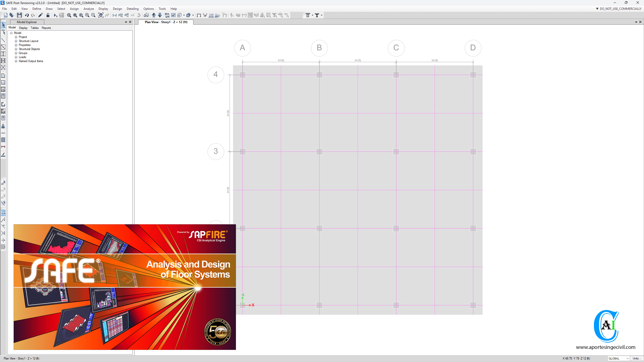
Task: Move up in story list arrow
Action: point(154,15)
